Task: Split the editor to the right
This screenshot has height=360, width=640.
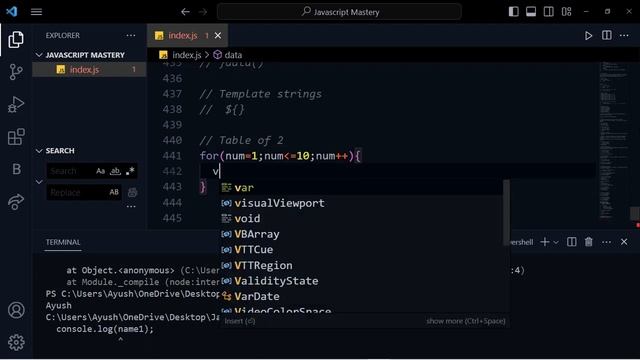Action: 607,36
